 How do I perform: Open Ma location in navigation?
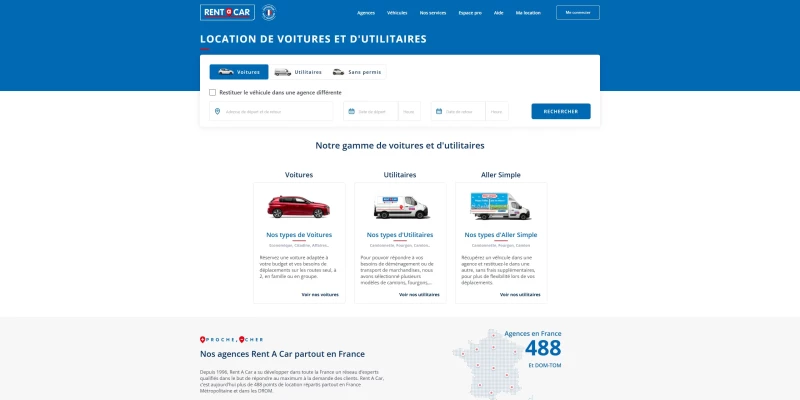[528, 13]
